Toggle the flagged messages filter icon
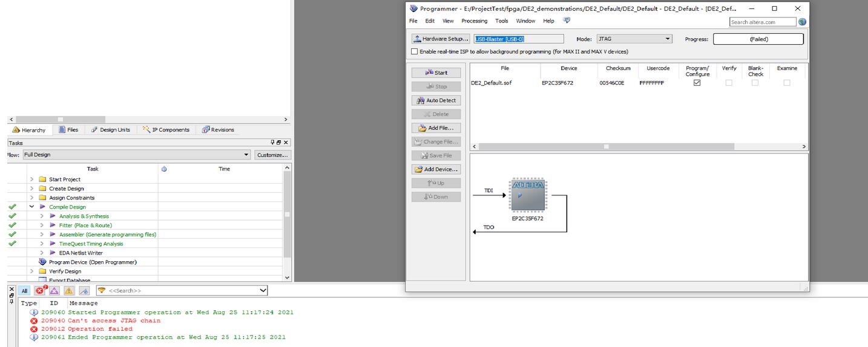868x347 pixels. point(84,291)
